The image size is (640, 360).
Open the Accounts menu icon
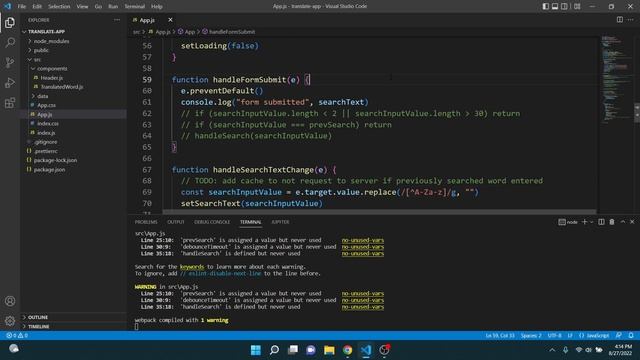click(10, 301)
